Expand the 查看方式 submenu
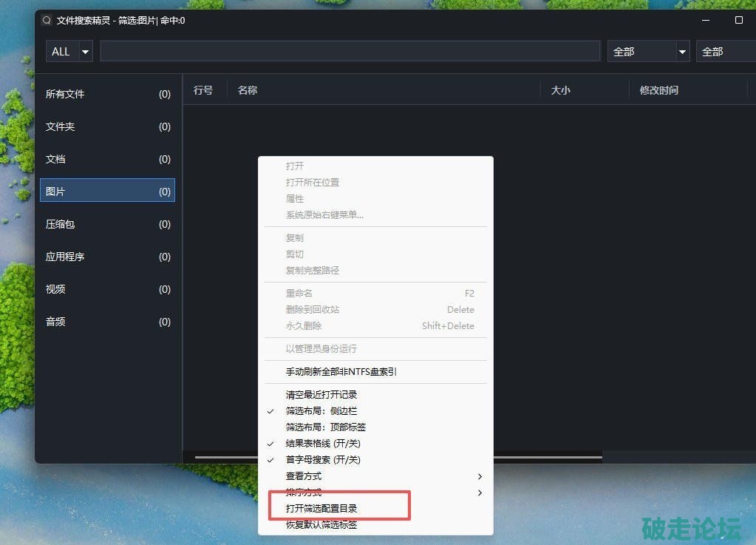 pos(375,476)
